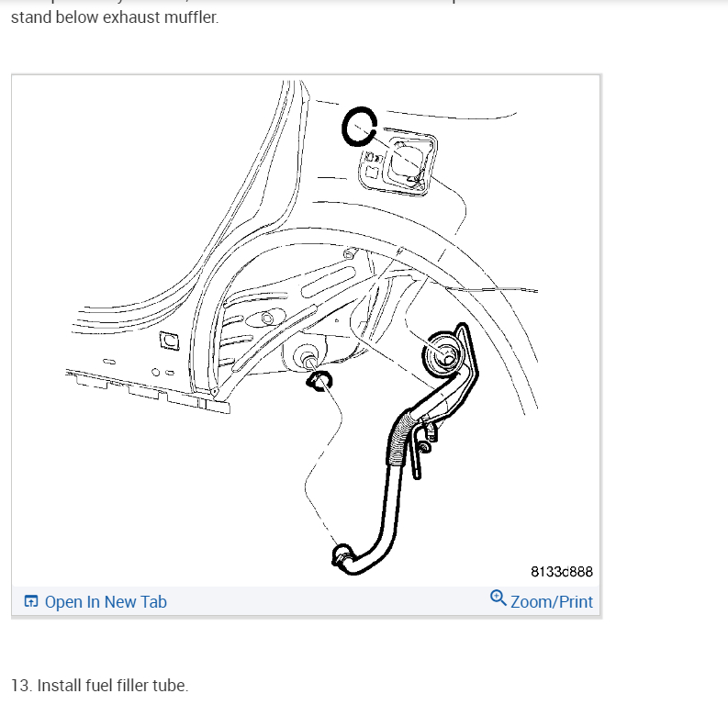Click the small clamp ring near diagram center

[320, 381]
